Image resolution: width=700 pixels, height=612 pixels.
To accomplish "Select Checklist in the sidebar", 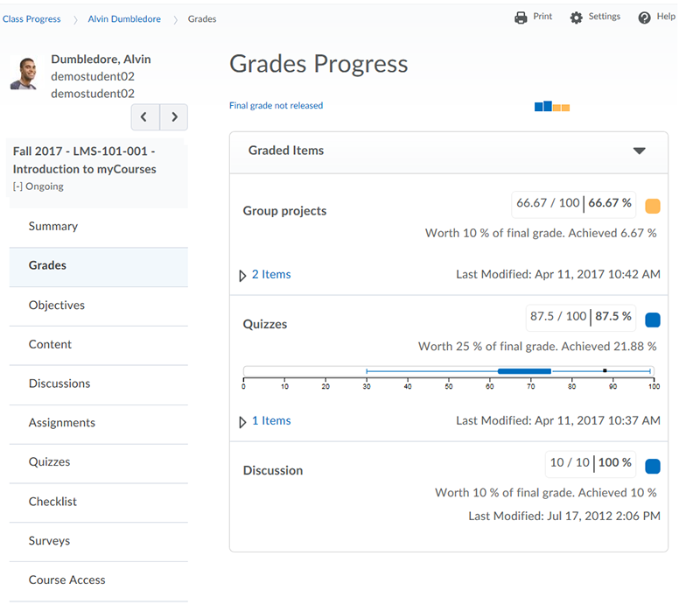I will click(52, 502).
